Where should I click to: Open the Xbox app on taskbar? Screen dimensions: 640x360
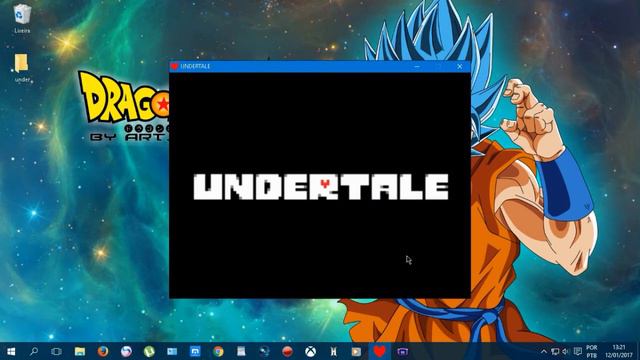tap(311, 351)
